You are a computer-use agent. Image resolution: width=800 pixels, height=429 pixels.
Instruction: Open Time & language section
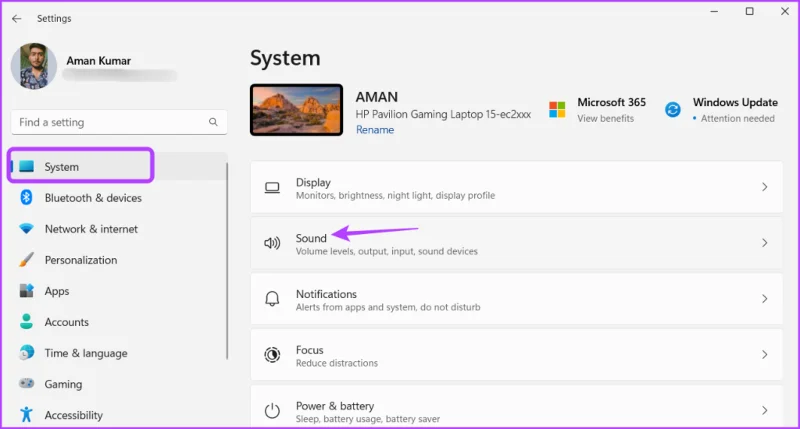(x=86, y=353)
